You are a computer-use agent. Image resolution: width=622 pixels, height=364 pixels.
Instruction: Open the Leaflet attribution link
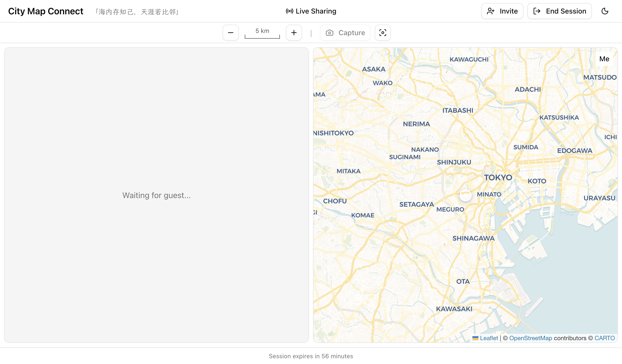pyautogui.click(x=489, y=338)
